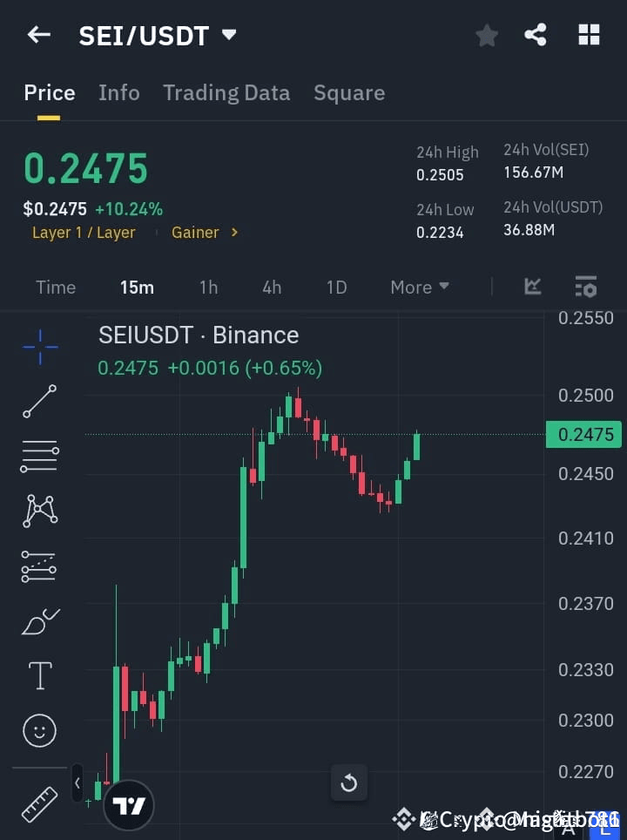Image resolution: width=627 pixels, height=840 pixels.
Task: Collapse the drawing toolbar with the arrow
Action: 78,782
